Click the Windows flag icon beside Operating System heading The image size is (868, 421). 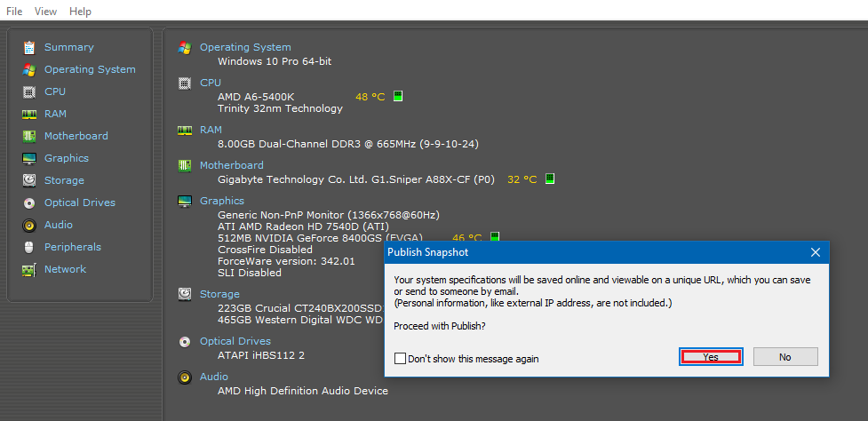[x=185, y=48]
